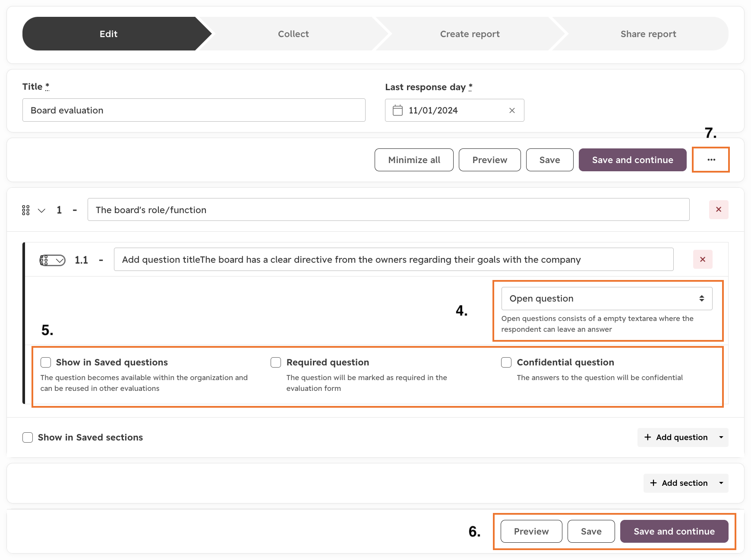This screenshot has width=751, height=560.
Task: Click the calendar icon in date field
Action: tap(398, 110)
